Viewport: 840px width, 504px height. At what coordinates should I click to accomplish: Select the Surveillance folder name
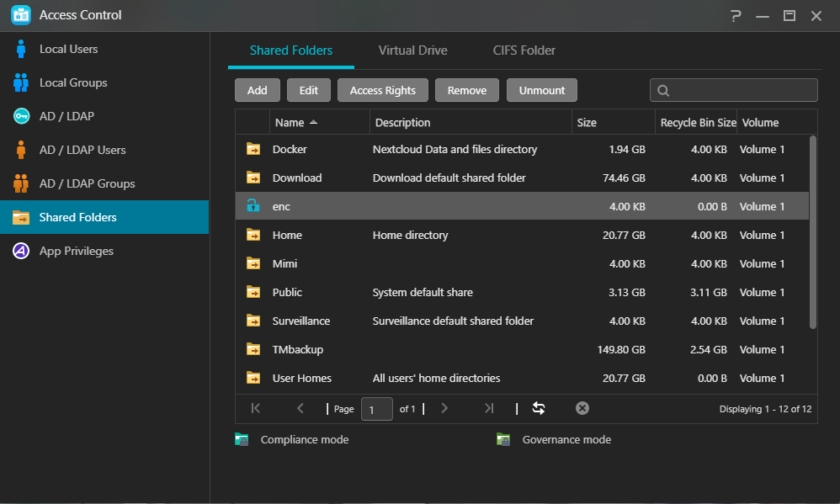click(301, 321)
